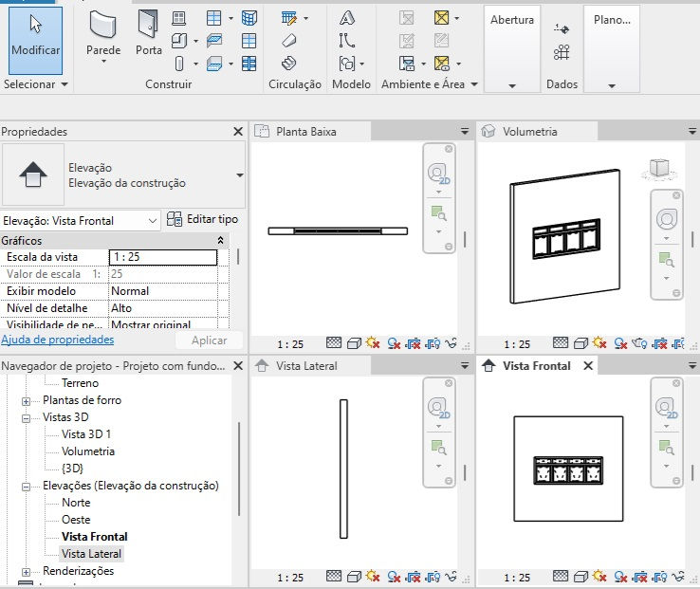Select the Modificar tool
Screen dimensions: 700x589
(x=35, y=40)
